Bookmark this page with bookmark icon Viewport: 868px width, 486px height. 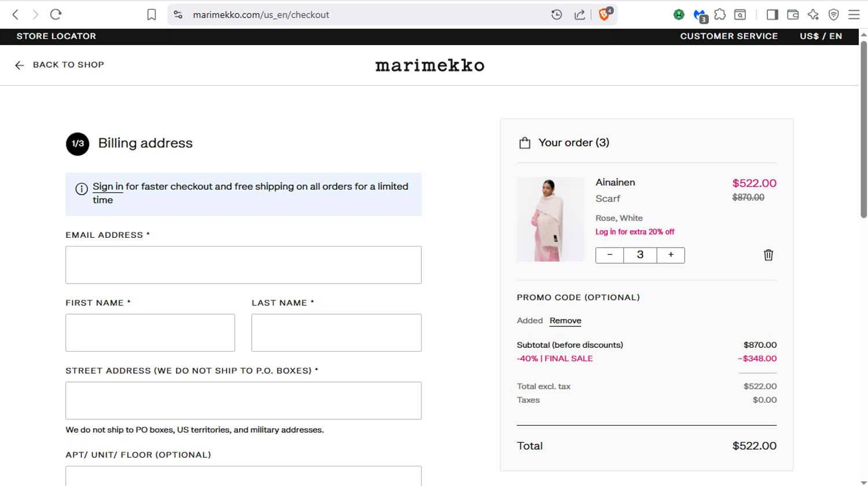coord(152,14)
